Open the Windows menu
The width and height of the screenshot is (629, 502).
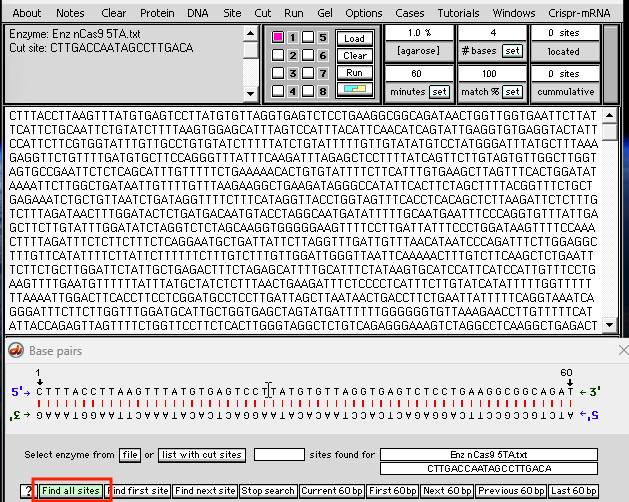point(514,13)
